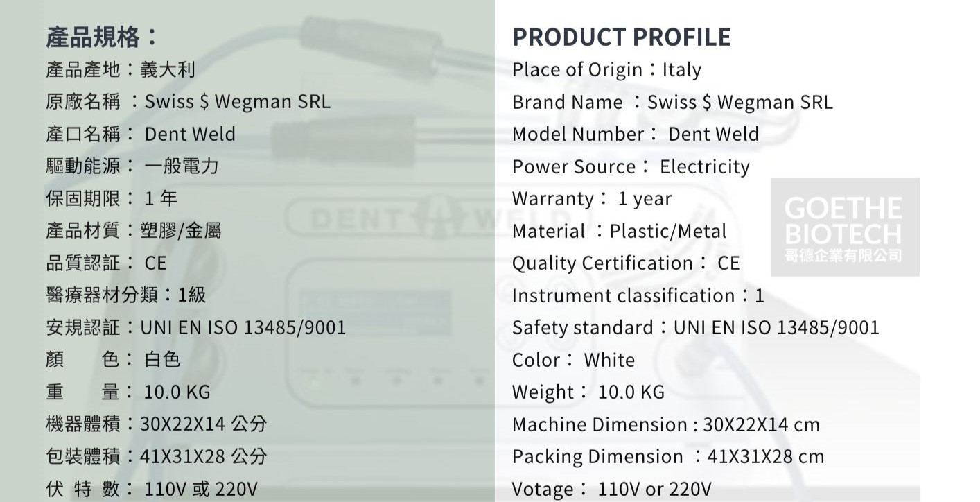Click Brand Name Swiss $ Wegman SRL text
The width and height of the screenshot is (980, 502).
[x=672, y=103]
